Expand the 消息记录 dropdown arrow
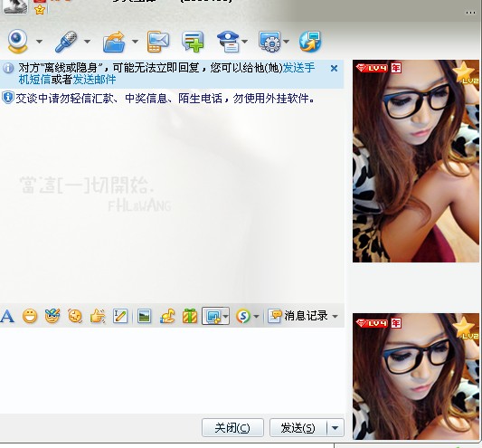 coord(336,316)
